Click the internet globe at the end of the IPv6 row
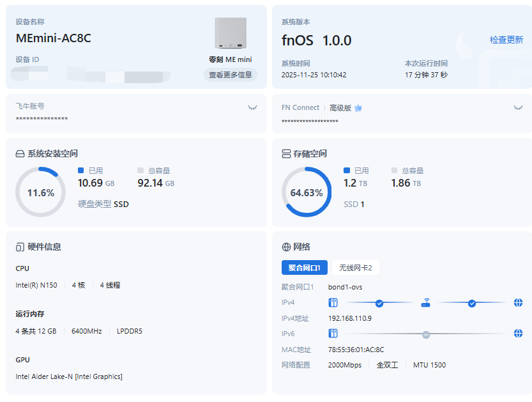 pyautogui.click(x=518, y=334)
